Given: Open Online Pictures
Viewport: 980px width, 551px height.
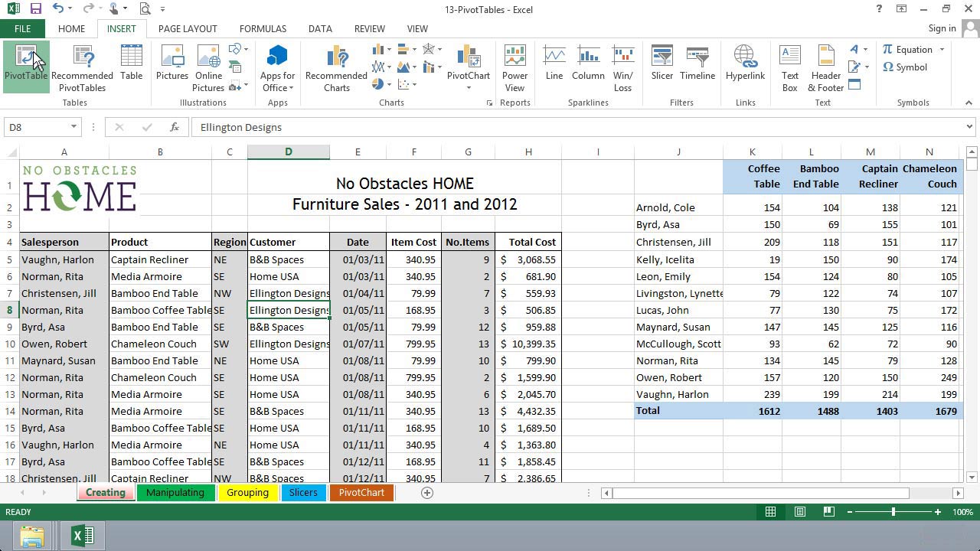Looking at the screenshot, I should (208, 67).
